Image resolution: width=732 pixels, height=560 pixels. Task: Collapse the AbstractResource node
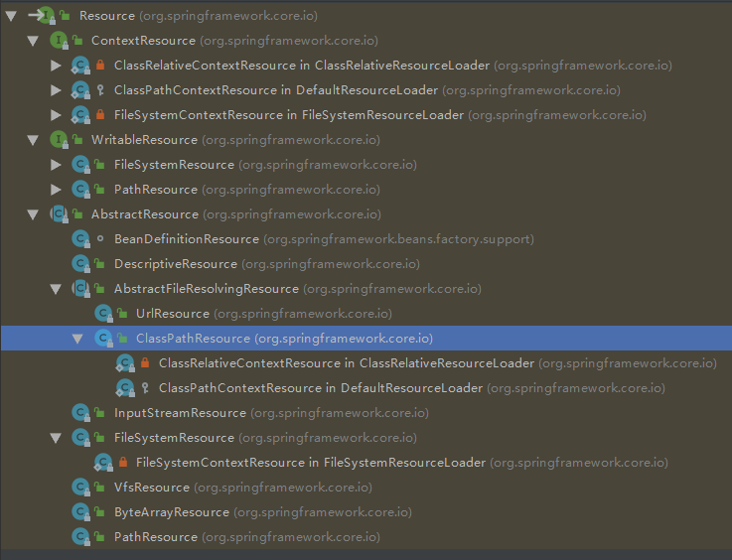33,214
